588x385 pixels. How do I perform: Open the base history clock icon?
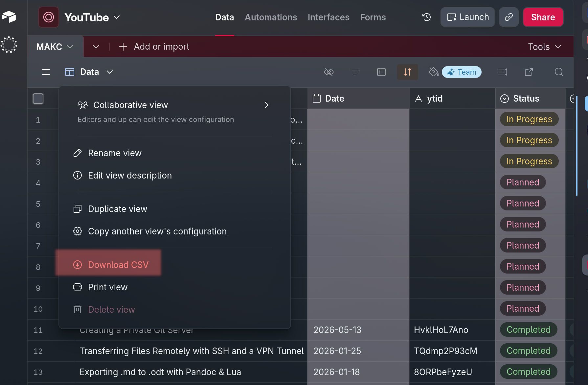click(x=426, y=17)
